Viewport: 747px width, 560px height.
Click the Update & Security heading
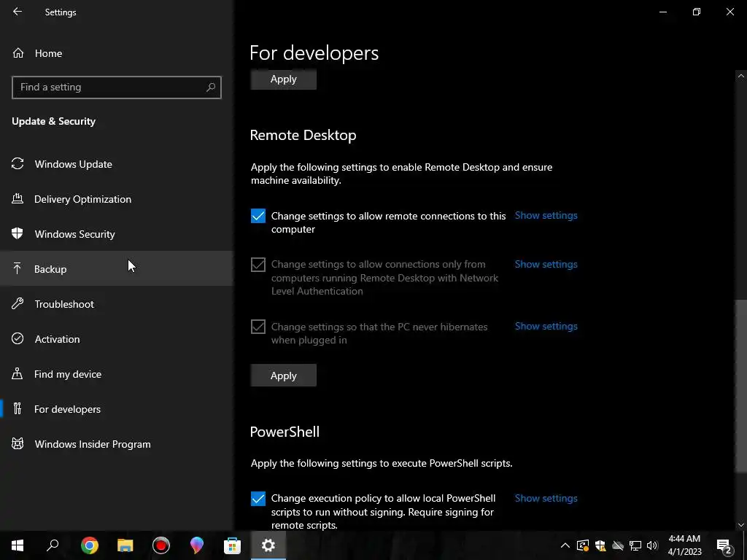coord(53,121)
